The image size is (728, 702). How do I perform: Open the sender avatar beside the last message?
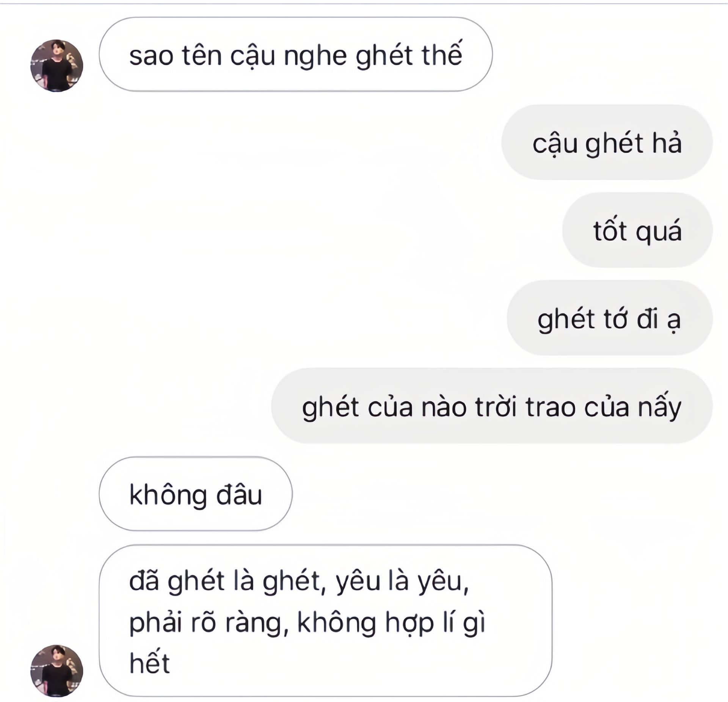[56, 671]
